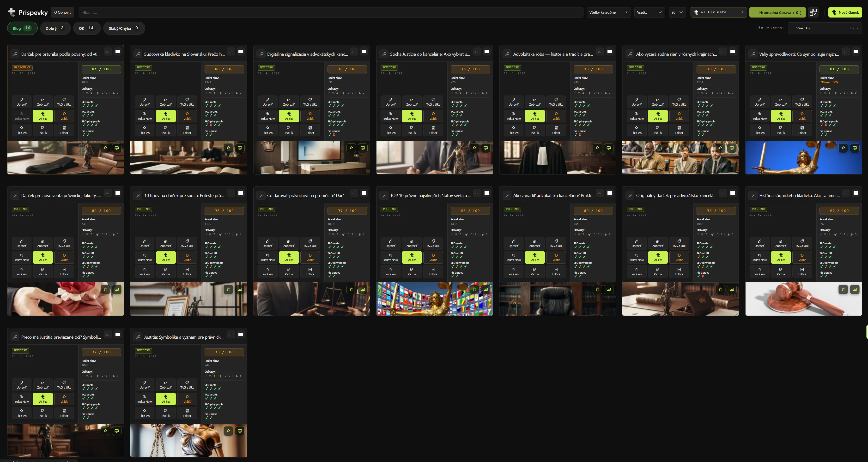The width and height of the screenshot is (868, 462).
Task: Open the 'Všetky' status dropdown in the top bar
Action: [x=649, y=12]
